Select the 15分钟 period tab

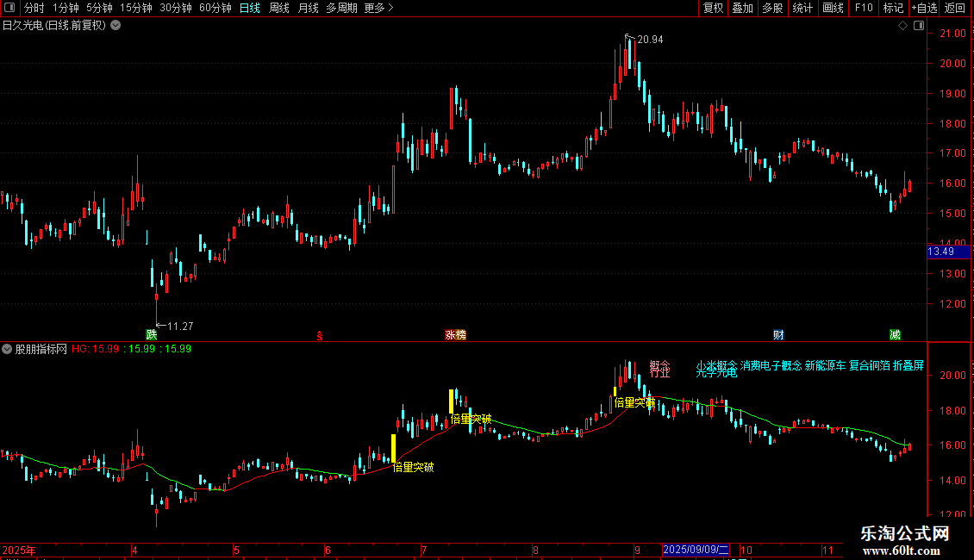pyautogui.click(x=136, y=8)
